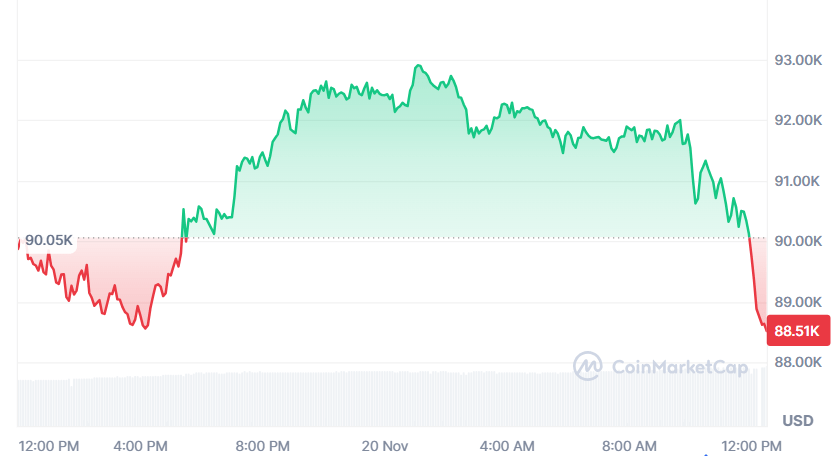This screenshot has width=839, height=456.
Task: Click the rightmost 12:00 PM time marker
Action: 752,444
